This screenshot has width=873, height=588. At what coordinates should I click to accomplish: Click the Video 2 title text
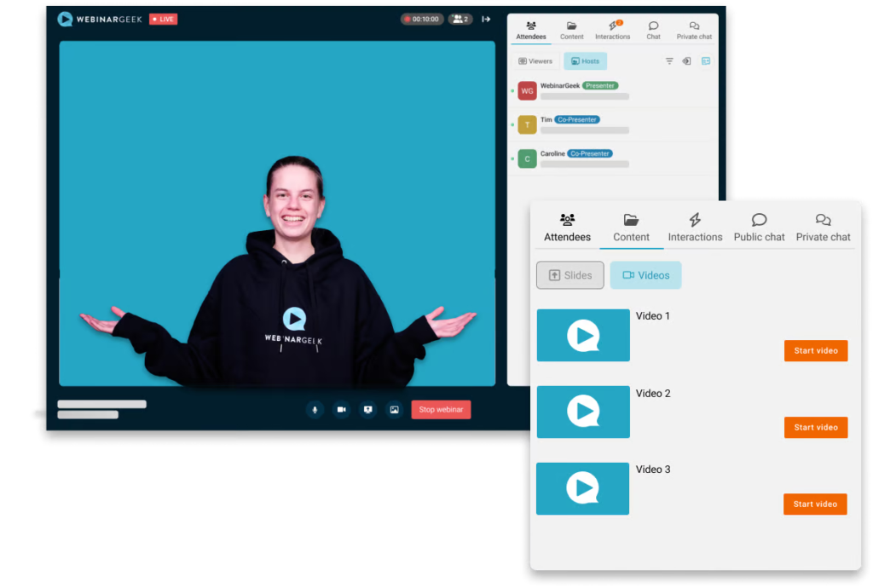(653, 394)
